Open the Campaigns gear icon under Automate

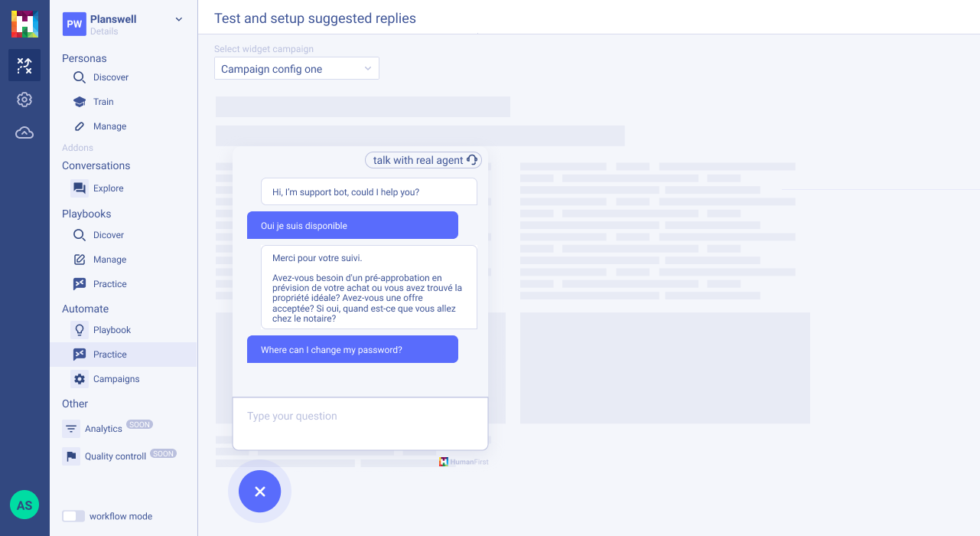click(79, 378)
